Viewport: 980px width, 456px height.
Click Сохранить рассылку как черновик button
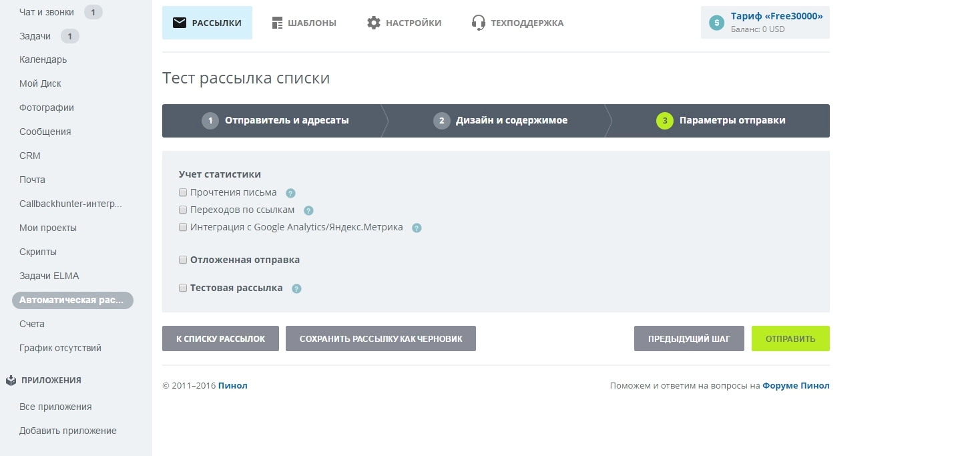(x=381, y=338)
